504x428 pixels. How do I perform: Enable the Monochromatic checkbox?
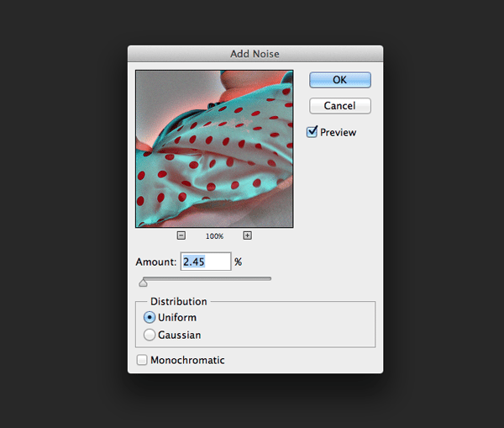(142, 360)
